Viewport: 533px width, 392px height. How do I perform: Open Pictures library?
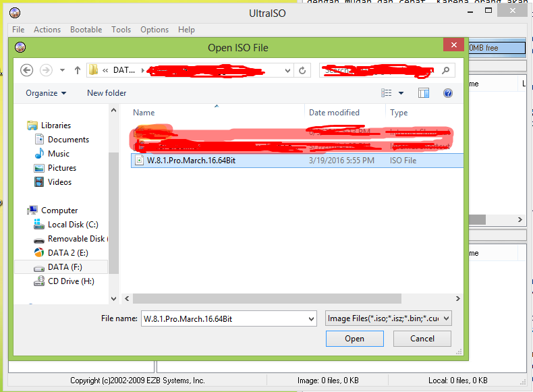pyautogui.click(x=55, y=168)
